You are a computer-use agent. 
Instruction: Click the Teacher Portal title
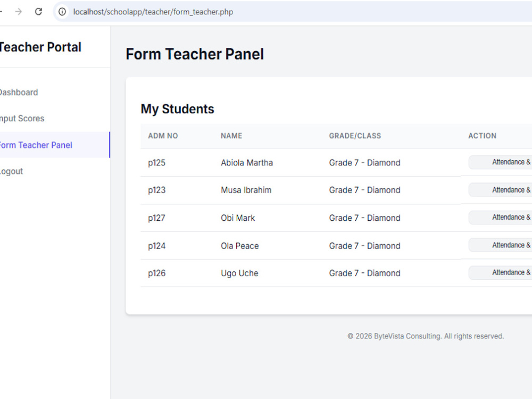(x=40, y=47)
